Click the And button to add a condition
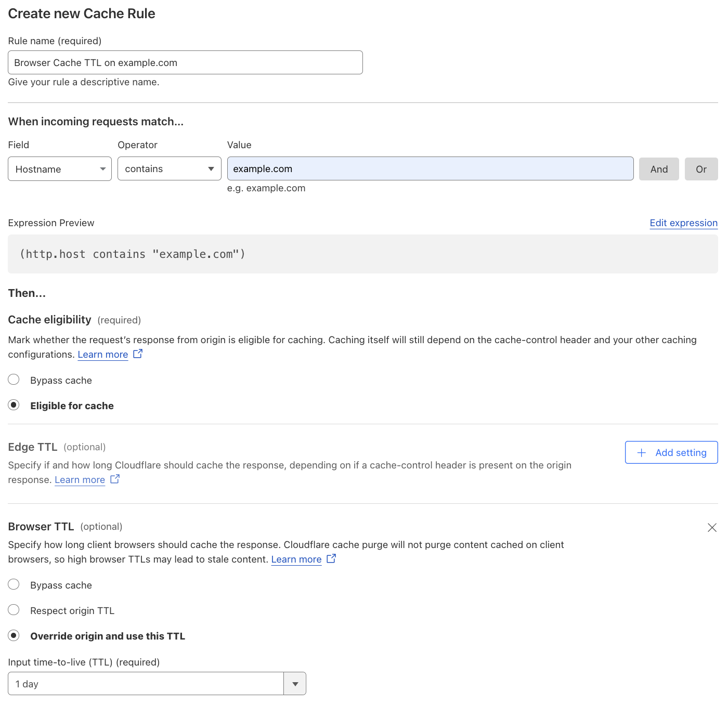The image size is (728, 704). point(658,168)
